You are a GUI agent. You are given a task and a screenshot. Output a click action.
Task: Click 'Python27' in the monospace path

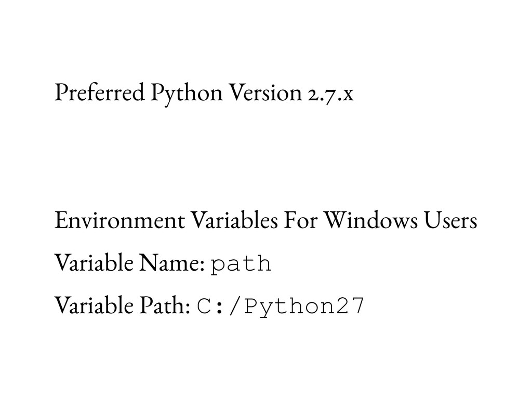(304, 307)
